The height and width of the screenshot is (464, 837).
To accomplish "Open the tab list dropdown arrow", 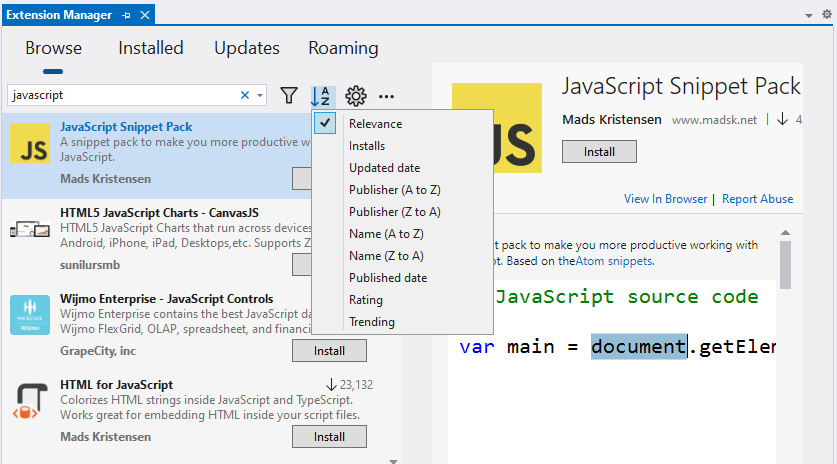I will click(809, 15).
